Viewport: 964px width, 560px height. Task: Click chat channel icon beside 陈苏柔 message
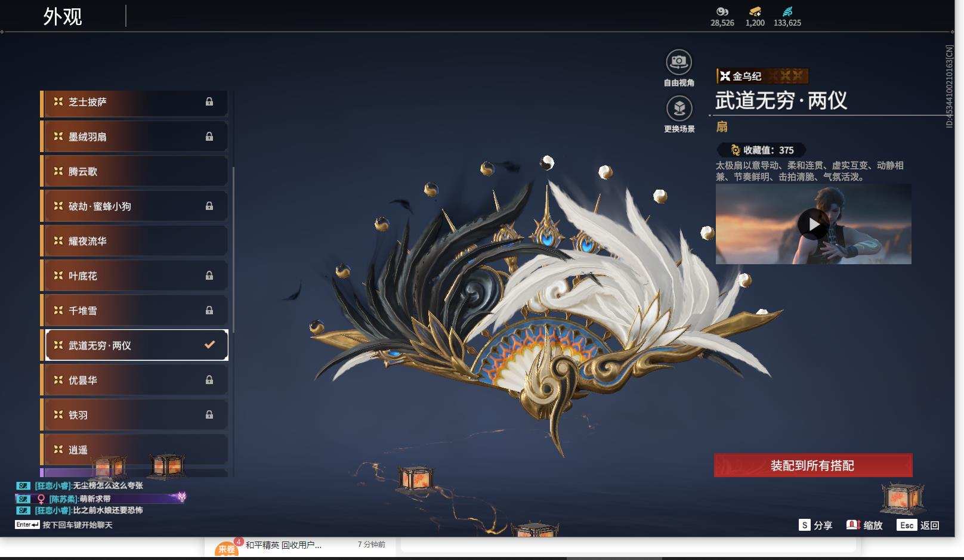[x=23, y=499]
